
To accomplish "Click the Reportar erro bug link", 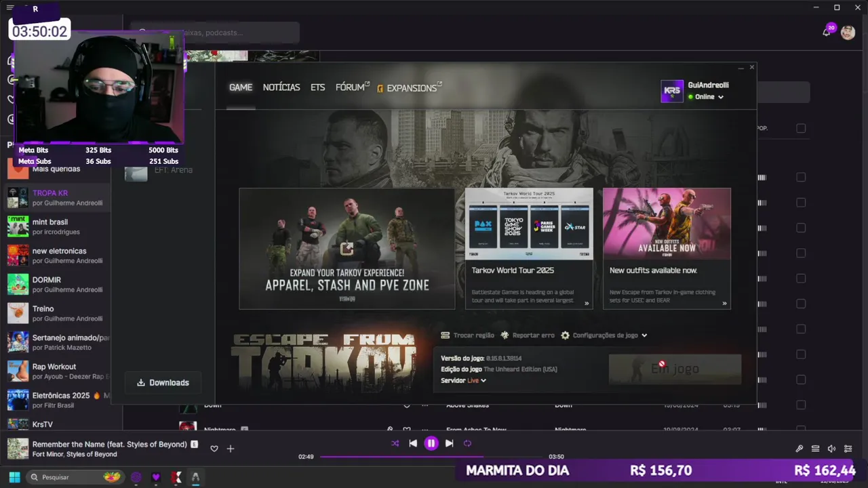I will tap(528, 335).
